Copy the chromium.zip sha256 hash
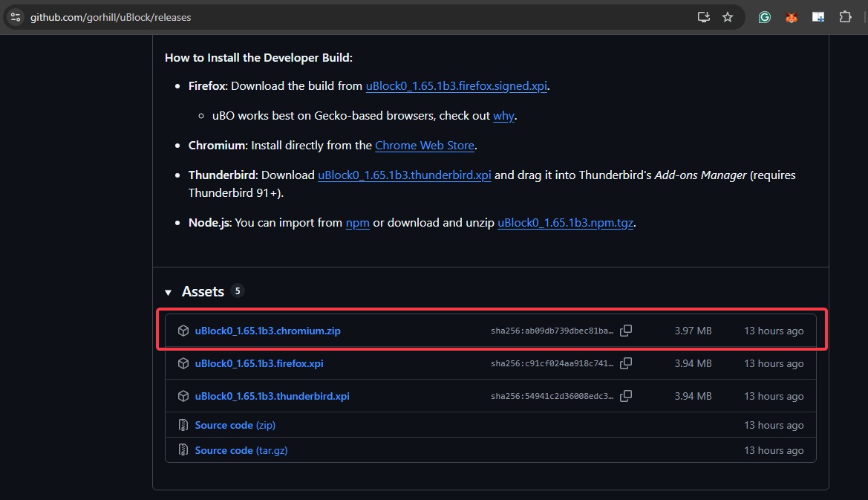Screen dimensions: 868x500 tap(626, 331)
